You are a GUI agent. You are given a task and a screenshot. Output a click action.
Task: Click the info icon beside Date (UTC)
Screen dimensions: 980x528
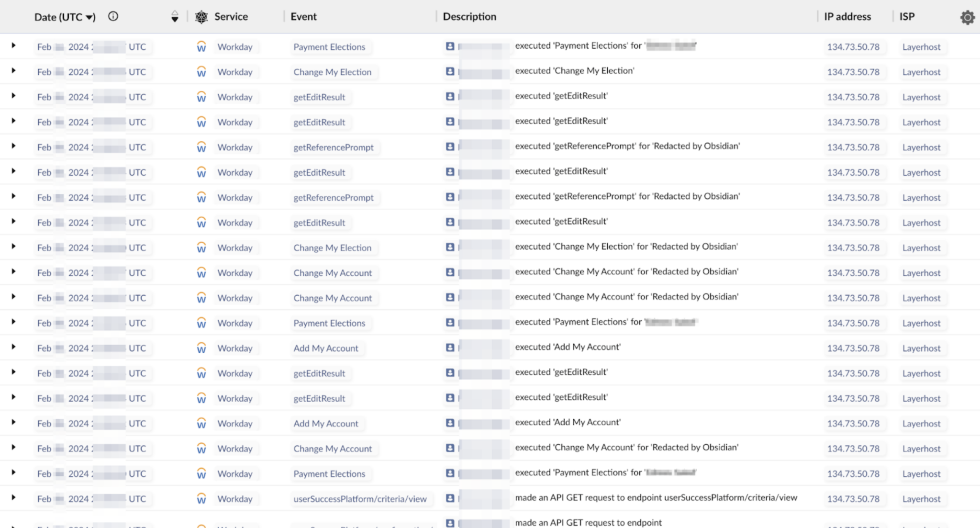[x=113, y=16]
